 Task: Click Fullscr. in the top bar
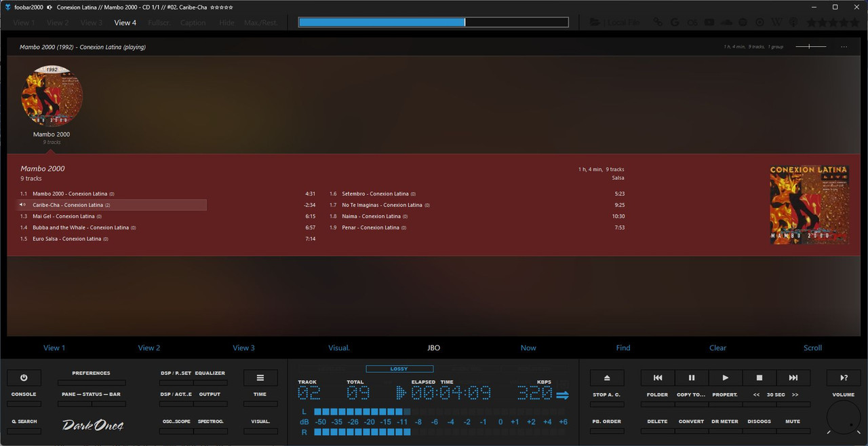(159, 22)
